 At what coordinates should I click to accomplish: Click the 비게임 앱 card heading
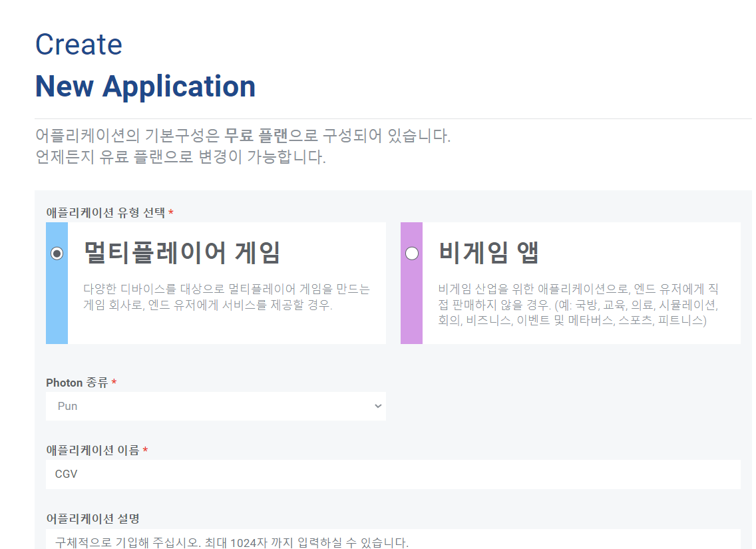488,253
